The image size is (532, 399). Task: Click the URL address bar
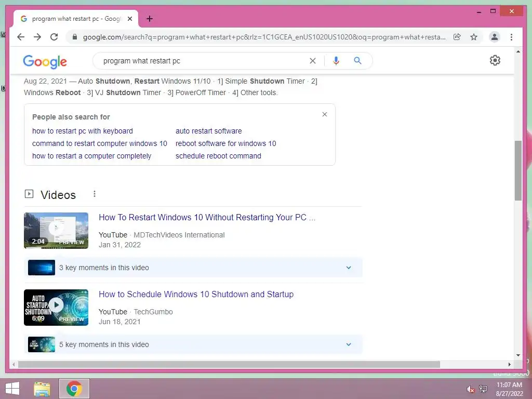click(x=264, y=37)
